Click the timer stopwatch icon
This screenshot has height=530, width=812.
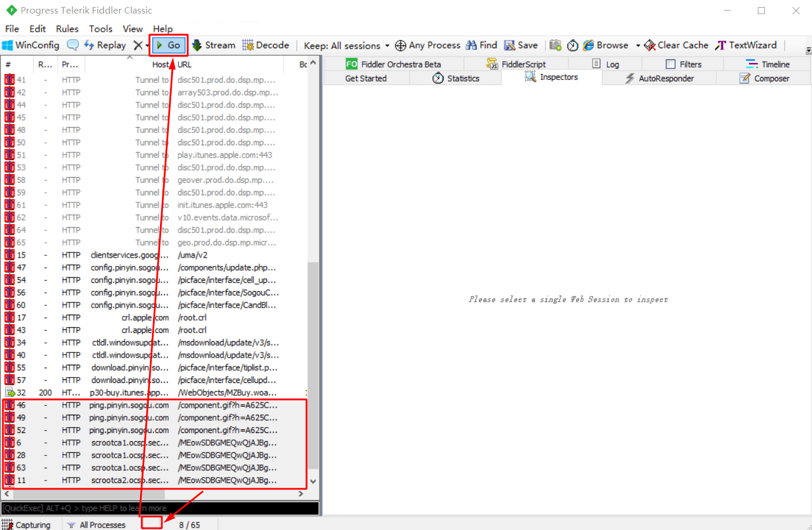(573, 45)
